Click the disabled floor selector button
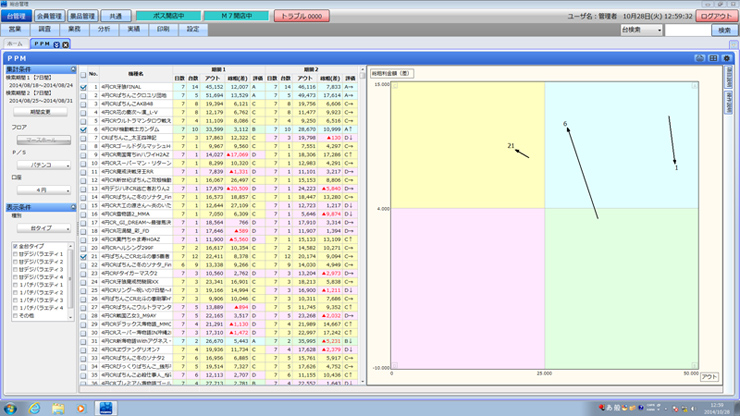The height and width of the screenshot is (416, 740). (44, 140)
